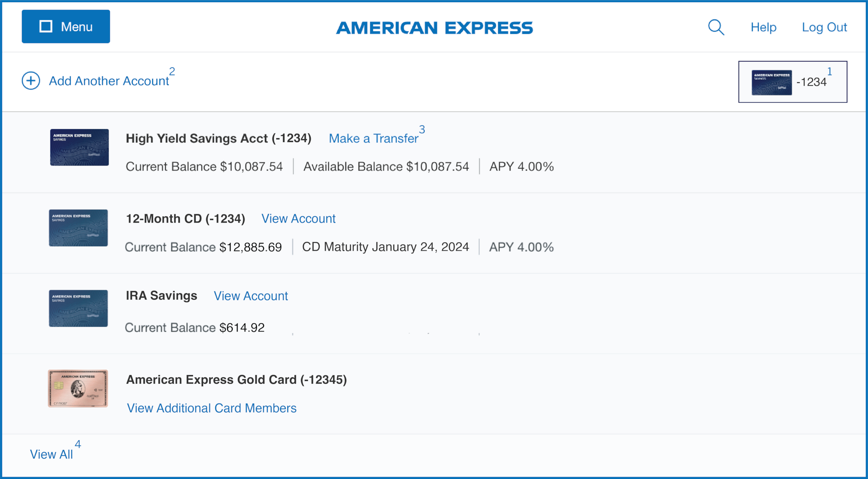Open the Help menu item

click(x=763, y=27)
